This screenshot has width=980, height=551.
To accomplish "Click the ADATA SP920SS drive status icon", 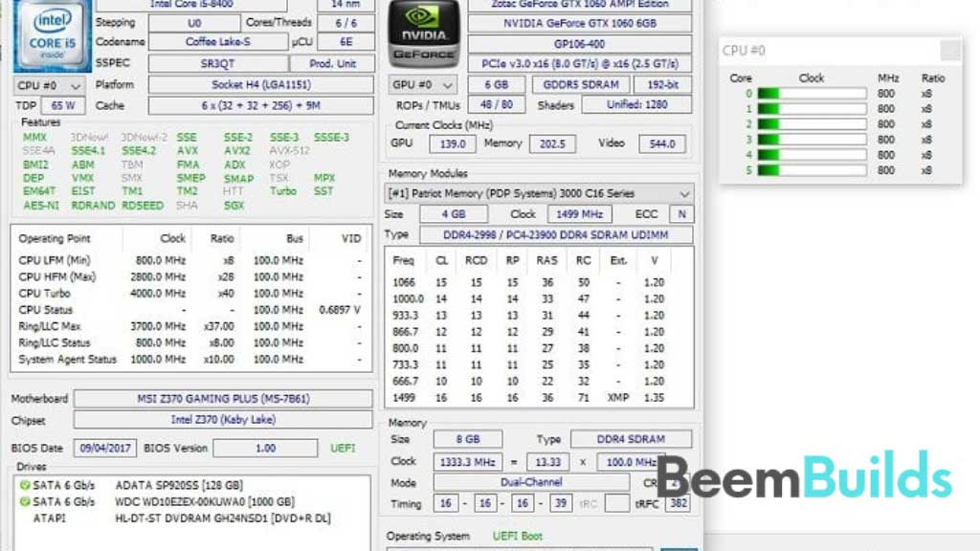I will point(25,485).
